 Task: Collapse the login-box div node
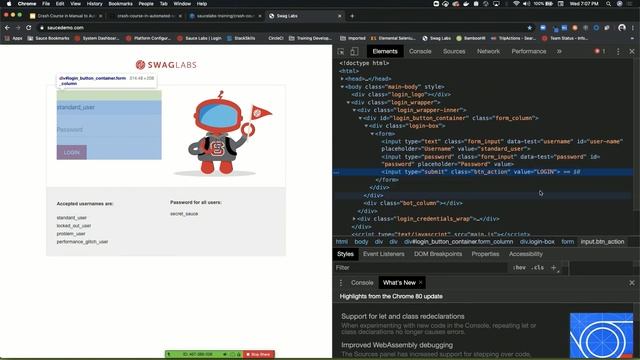coord(366,126)
